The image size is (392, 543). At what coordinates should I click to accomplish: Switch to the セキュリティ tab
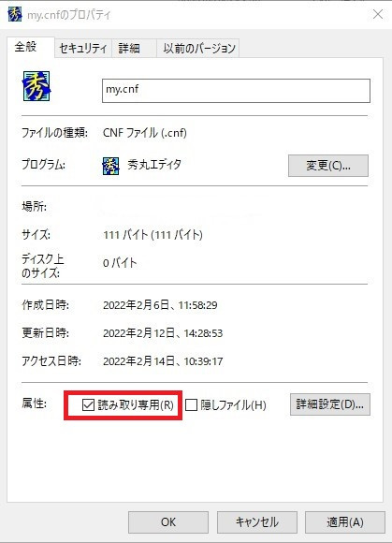pos(82,48)
